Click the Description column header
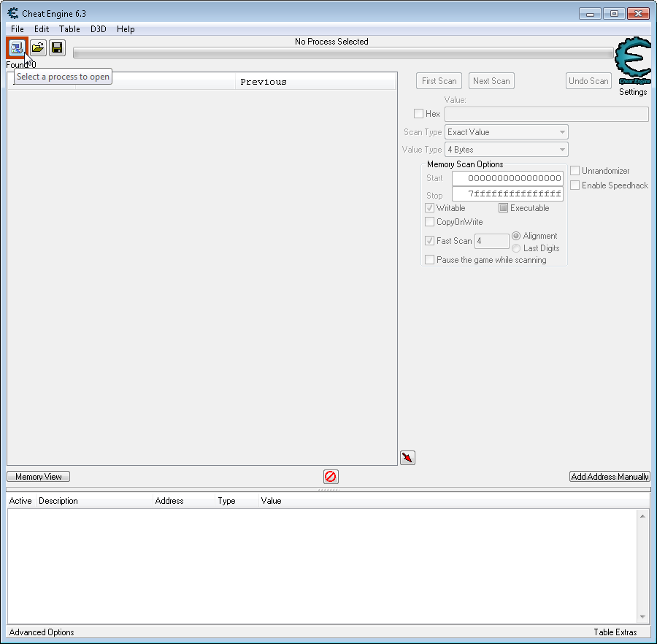 click(x=94, y=501)
